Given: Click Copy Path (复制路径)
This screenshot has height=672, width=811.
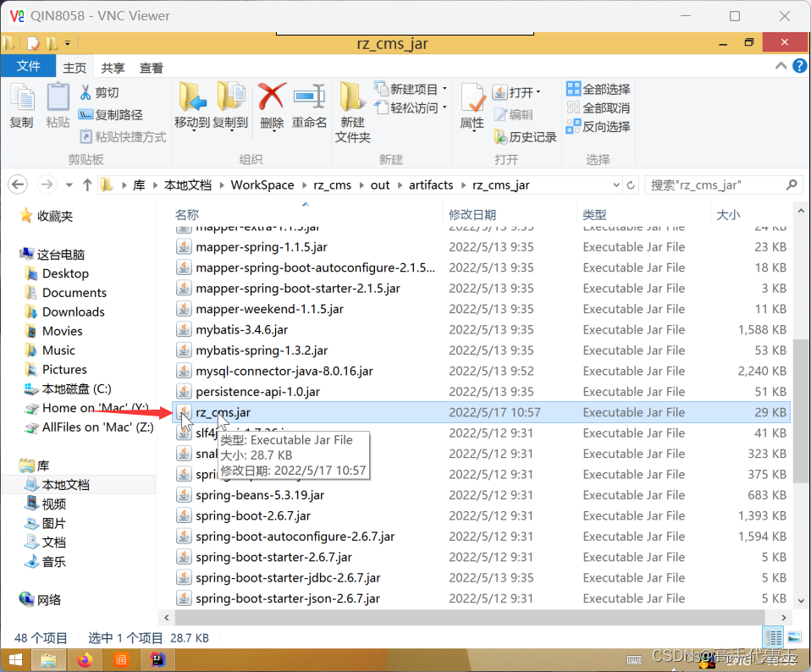Looking at the screenshot, I should pos(111,115).
